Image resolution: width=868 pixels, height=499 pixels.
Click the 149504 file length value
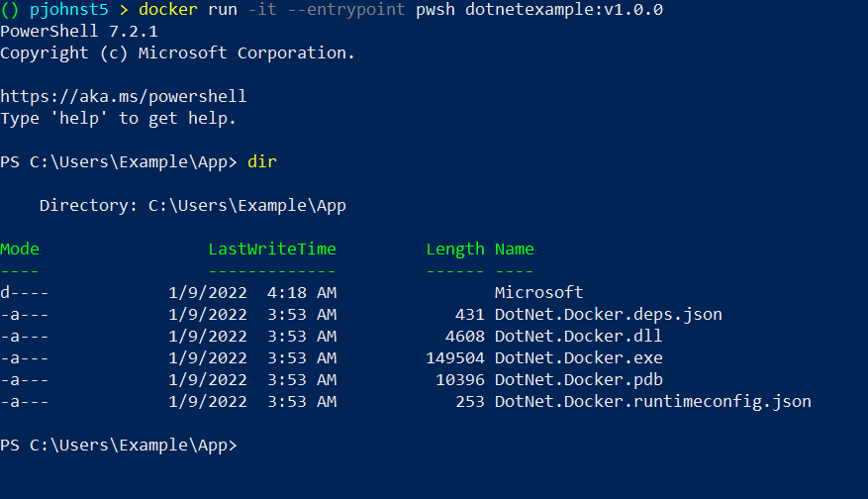click(x=455, y=358)
